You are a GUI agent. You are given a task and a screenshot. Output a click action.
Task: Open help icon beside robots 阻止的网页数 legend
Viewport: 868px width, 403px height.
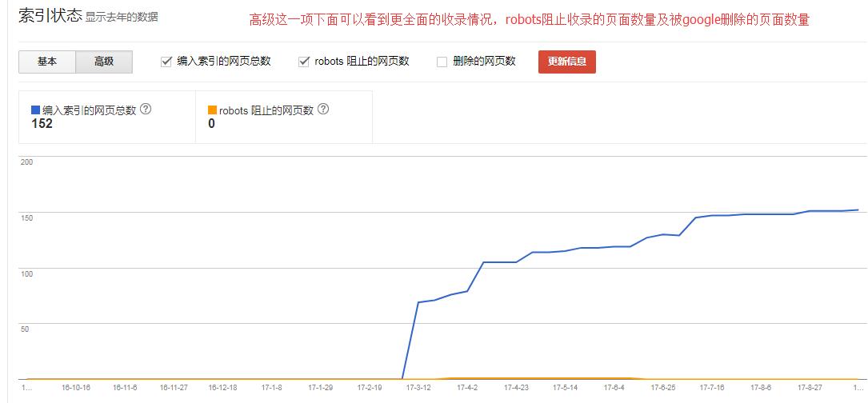pos(323,109)
